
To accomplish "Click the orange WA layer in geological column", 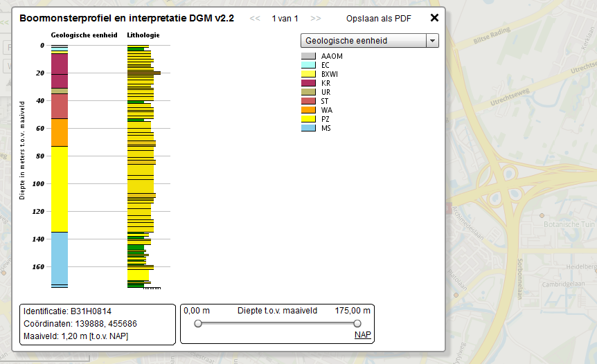I will point(60,132).
